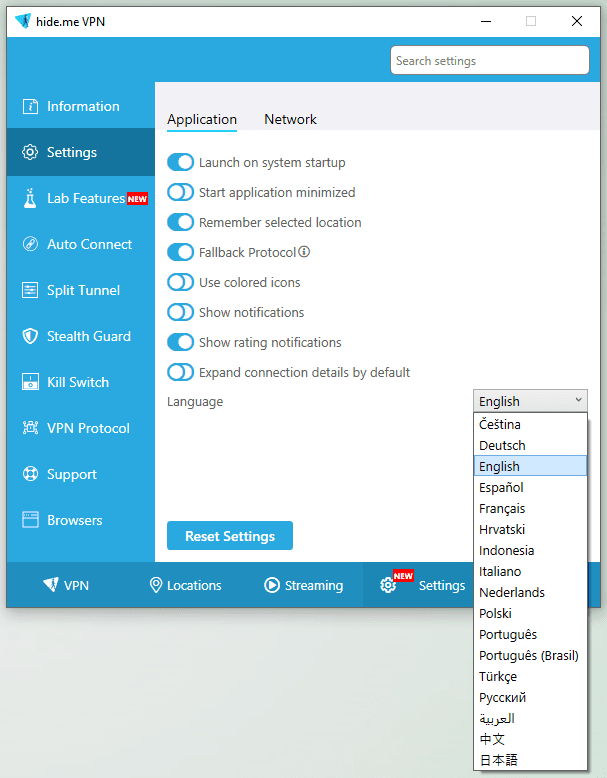Click the Kill Switch icon
607x778 pixels.
(x=30, y=382)
